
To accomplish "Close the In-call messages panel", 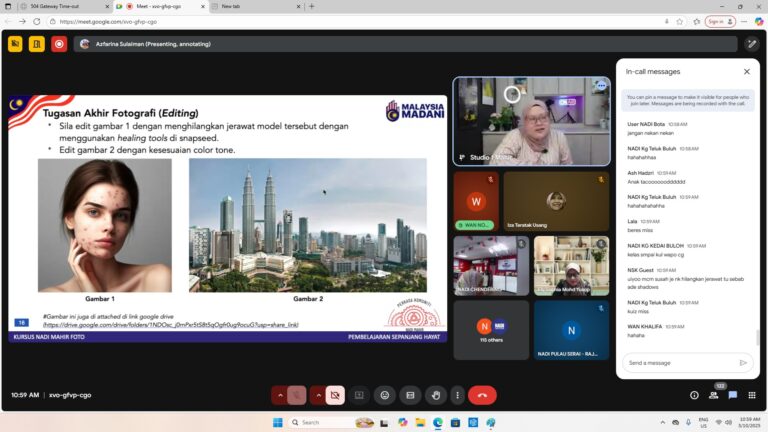I will coord(746,72).
